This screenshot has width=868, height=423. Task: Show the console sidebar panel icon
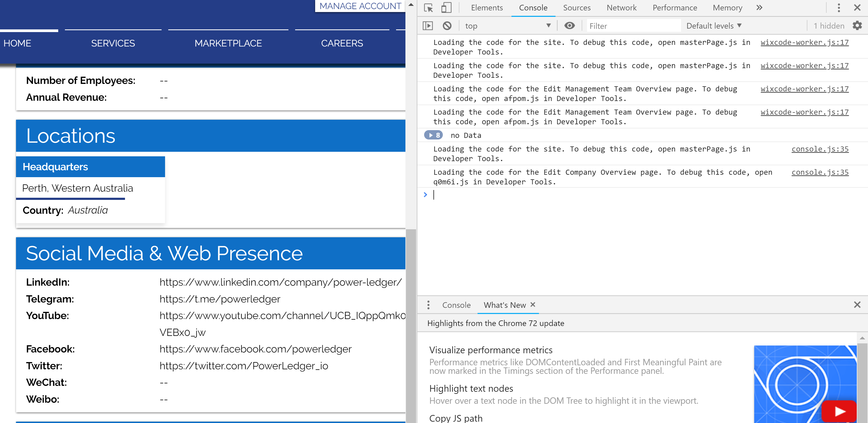click(x=428, y=26)
